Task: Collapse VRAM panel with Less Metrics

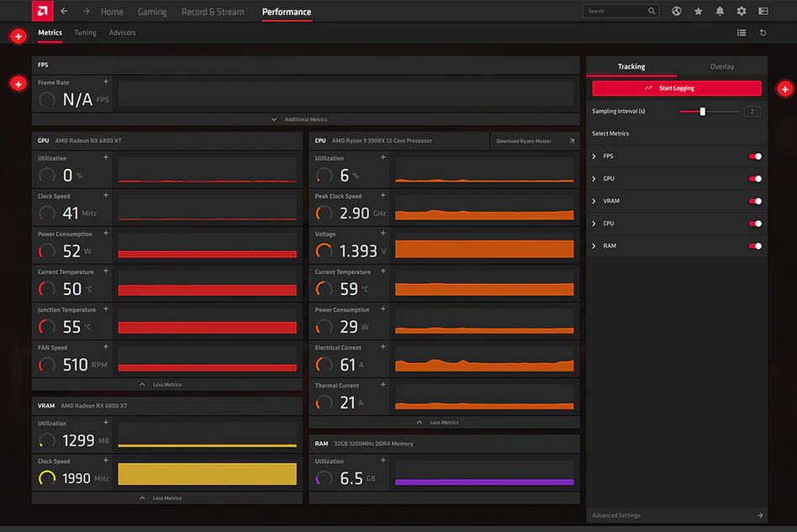Action: tap(166, 498)
